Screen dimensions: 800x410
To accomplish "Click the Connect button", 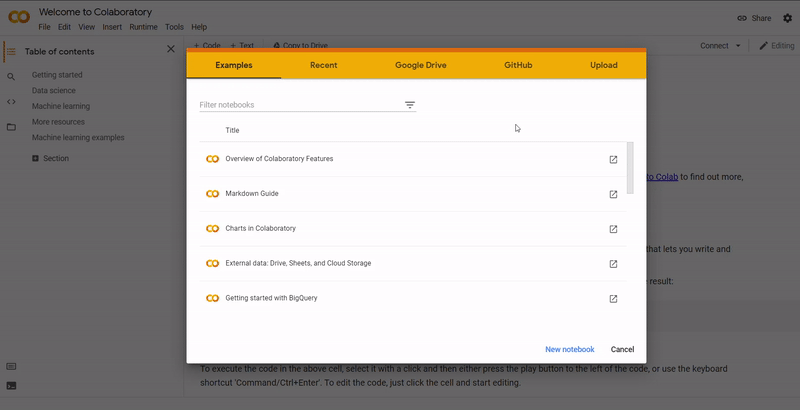I will click(714, 46).
